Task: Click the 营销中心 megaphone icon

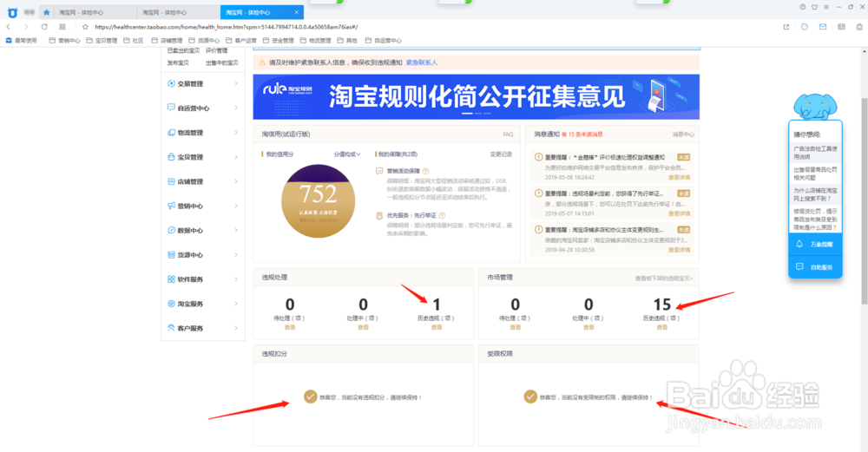Action: pos(171,206)
